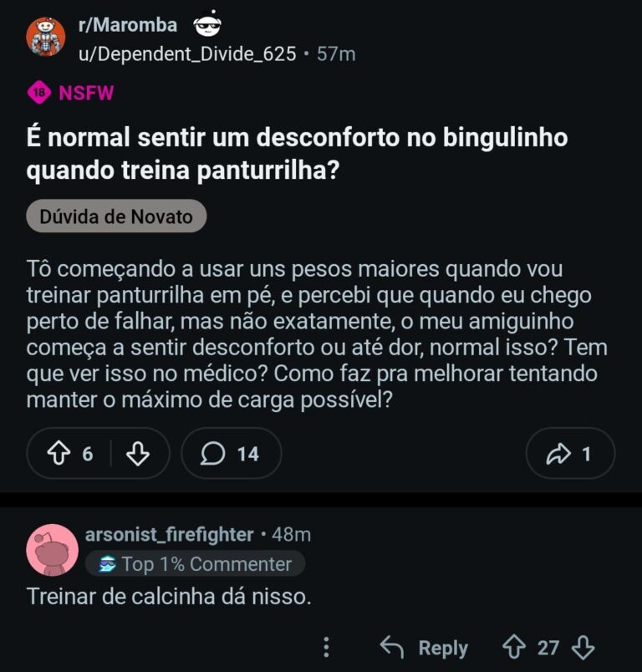Open the r/Maromba community avatar
This screenshot has width=642, height=672.
pyautogui.click(x=46, y=38)
